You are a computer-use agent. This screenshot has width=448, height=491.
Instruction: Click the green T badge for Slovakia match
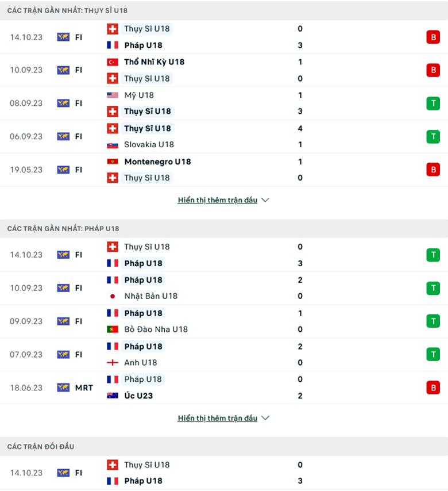[432, 136]
